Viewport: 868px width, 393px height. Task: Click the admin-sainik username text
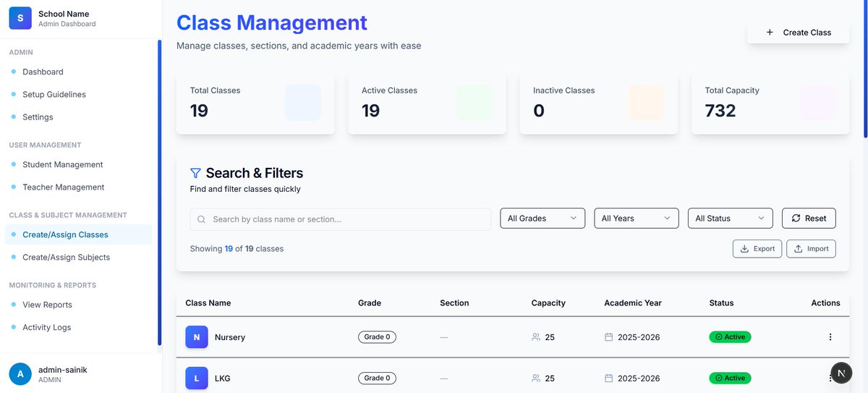click(63, 369)
